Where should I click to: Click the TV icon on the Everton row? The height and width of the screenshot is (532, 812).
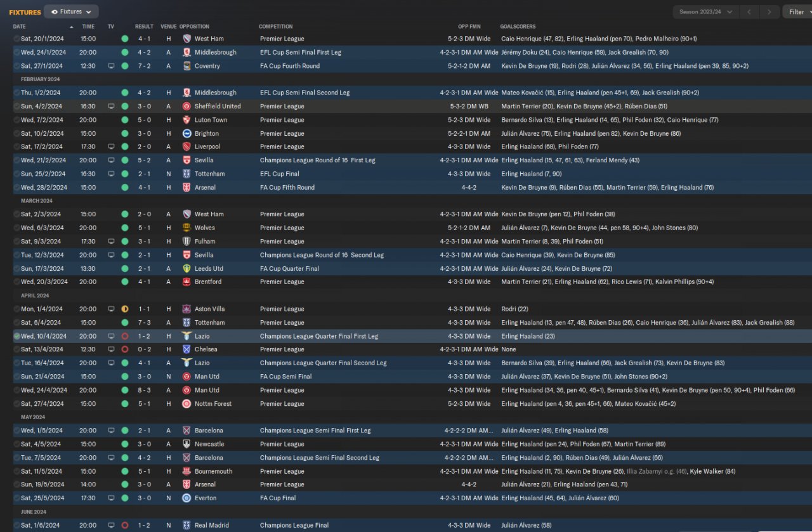[112, 498]
